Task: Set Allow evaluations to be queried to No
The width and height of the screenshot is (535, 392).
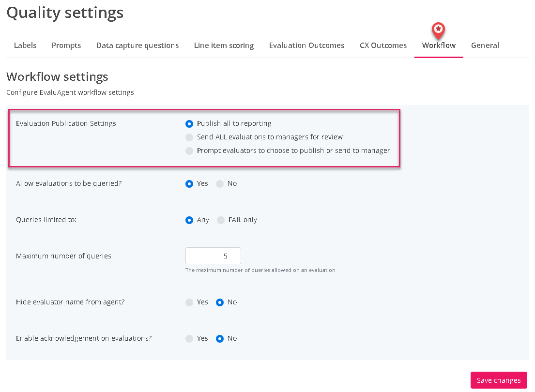Action: click(x=220, y=183)
